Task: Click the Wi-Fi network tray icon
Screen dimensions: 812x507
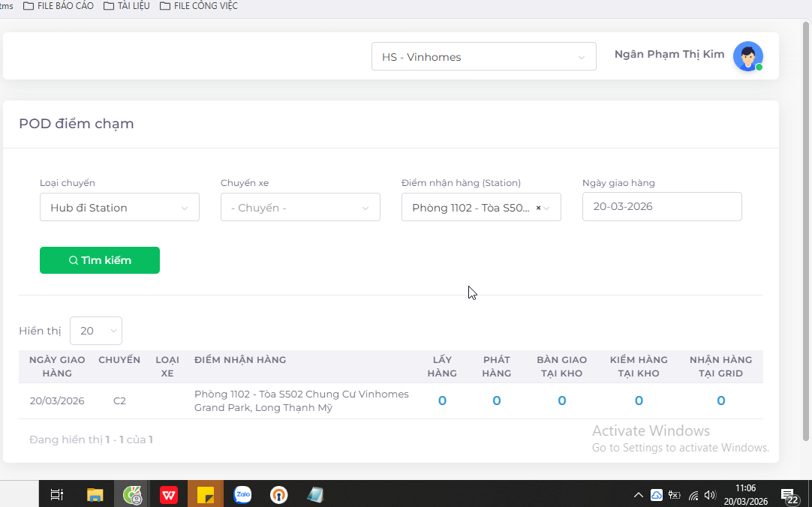Action: 693,495
